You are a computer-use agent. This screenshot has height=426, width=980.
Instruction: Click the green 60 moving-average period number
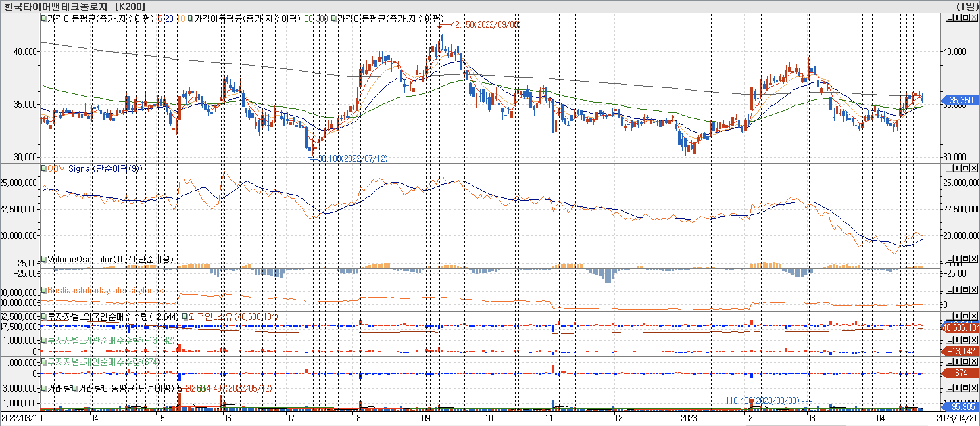[x=308, y=18]
